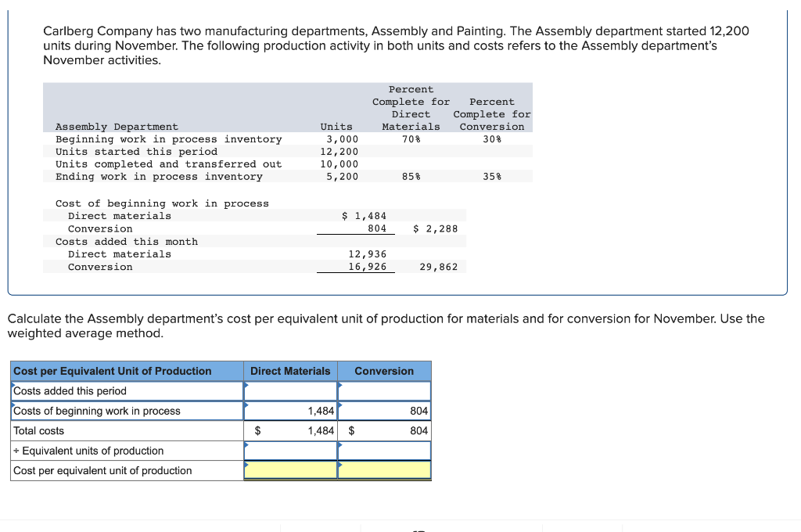Click yellow Direct Materials cost per equivalent unit cell

(290, 471)
